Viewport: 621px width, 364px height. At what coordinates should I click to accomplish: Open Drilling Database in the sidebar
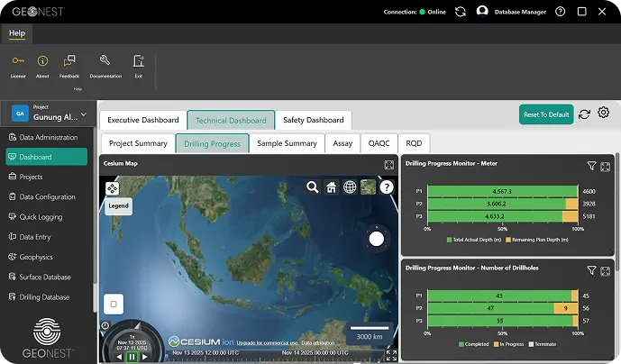(x=44, y=296)
